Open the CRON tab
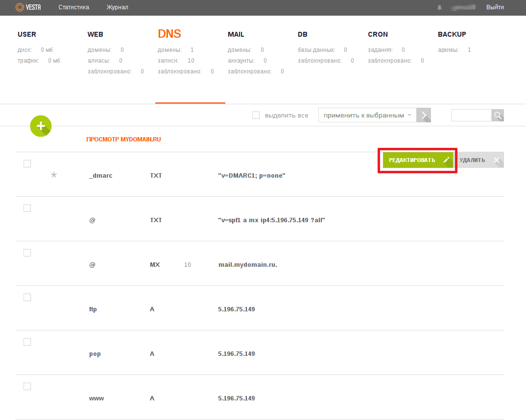The width and height of the screenshot is (526, 420). pyautogui.click(x=378, y=35)
